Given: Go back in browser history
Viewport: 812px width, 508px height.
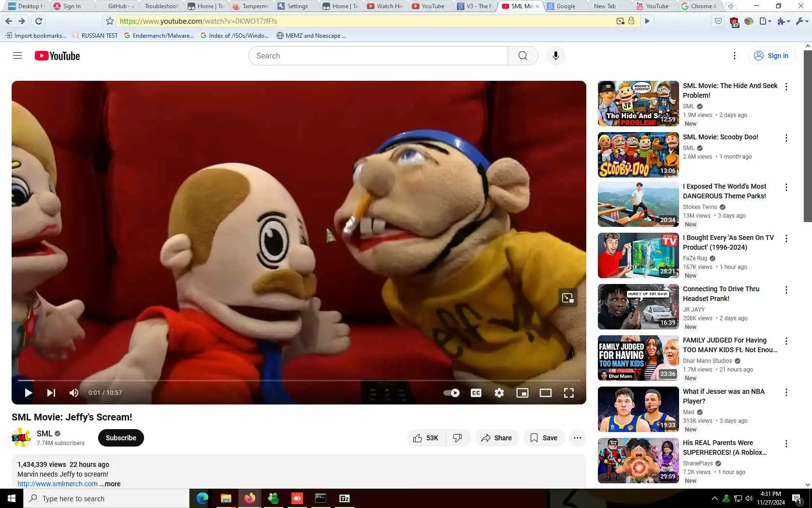Looking at the screenshot, I should pos(8,21).
